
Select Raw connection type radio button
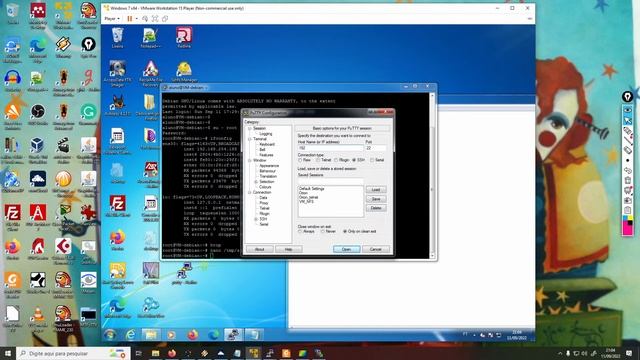tap(300, 160)
